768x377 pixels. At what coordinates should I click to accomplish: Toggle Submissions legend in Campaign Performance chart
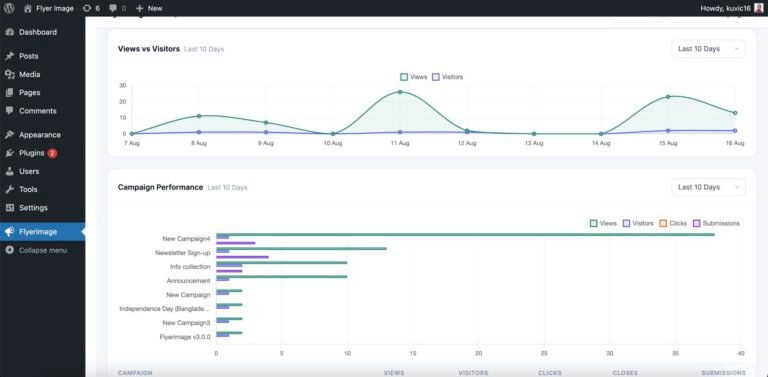[x=717, y=223]
